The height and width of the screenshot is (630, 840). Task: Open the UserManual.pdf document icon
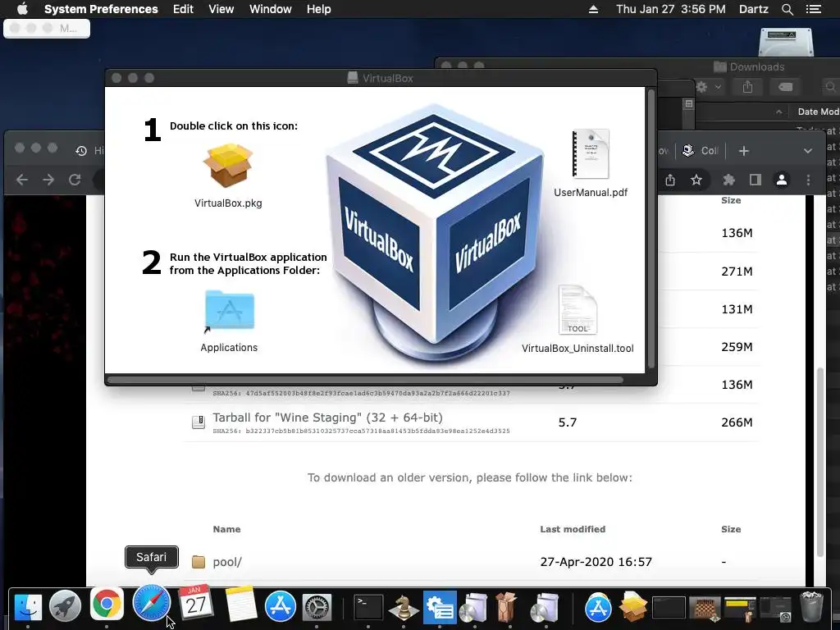point(591,153)
